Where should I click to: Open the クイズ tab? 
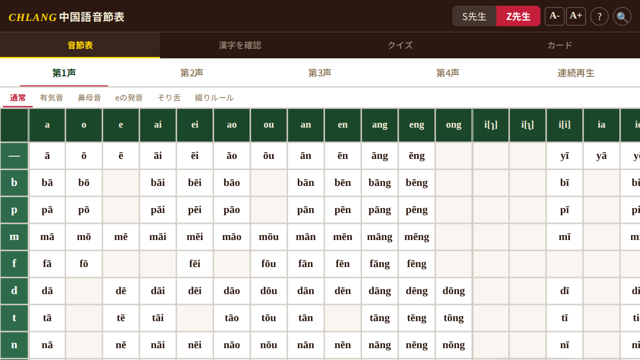pyautogui.click(x=400, y=45)
